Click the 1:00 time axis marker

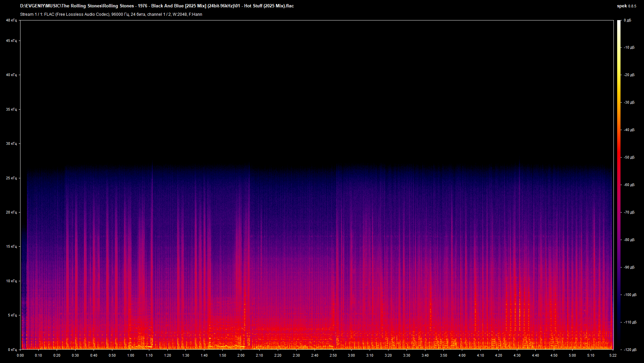[x=130, y=355]
